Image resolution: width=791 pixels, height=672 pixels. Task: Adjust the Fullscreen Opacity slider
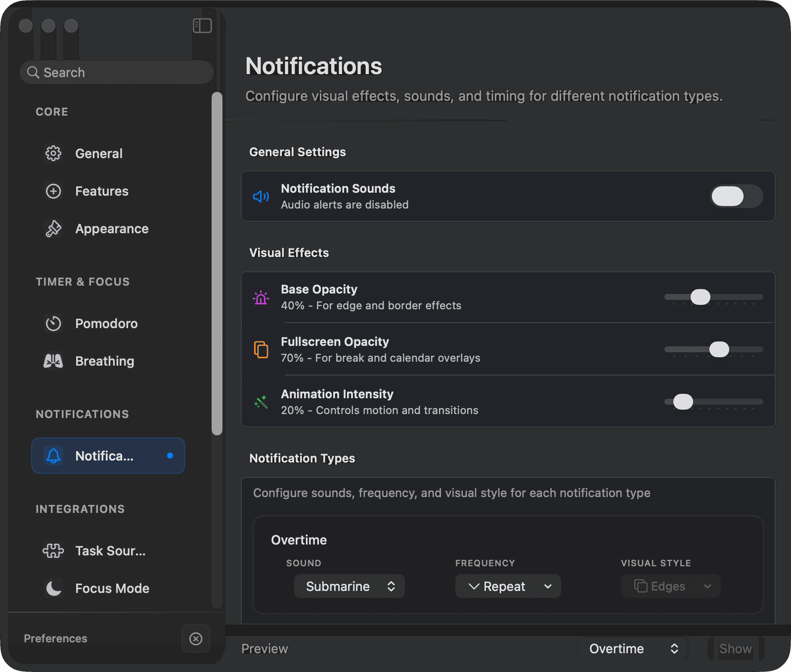pos(713,349)
